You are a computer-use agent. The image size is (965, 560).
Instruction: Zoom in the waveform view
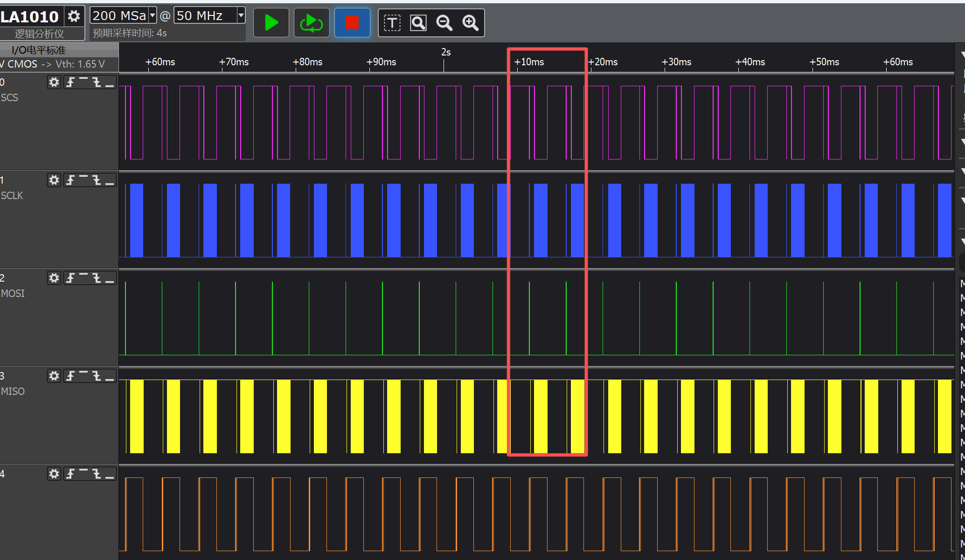(470, 22)
